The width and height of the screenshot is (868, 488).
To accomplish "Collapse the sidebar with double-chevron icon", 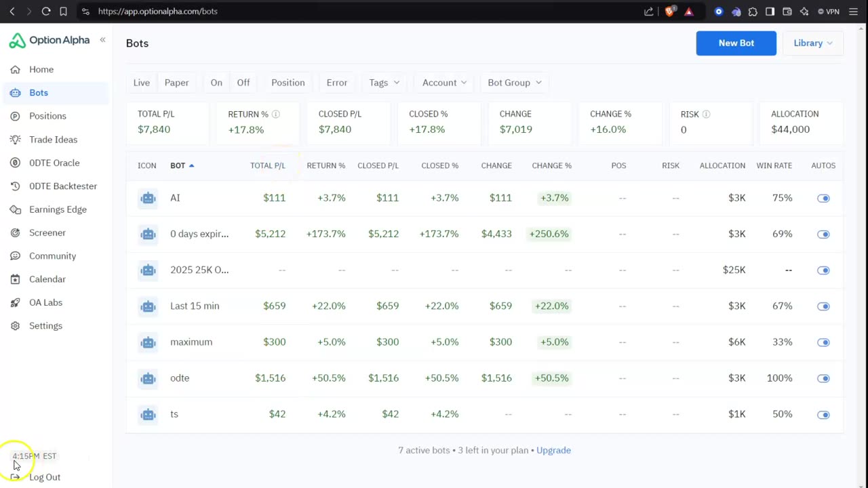I will pos(102,40).
